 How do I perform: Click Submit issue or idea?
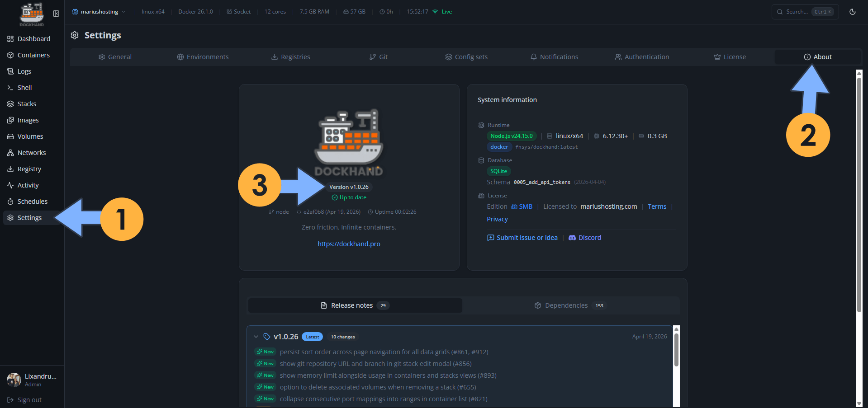[526, 237]
